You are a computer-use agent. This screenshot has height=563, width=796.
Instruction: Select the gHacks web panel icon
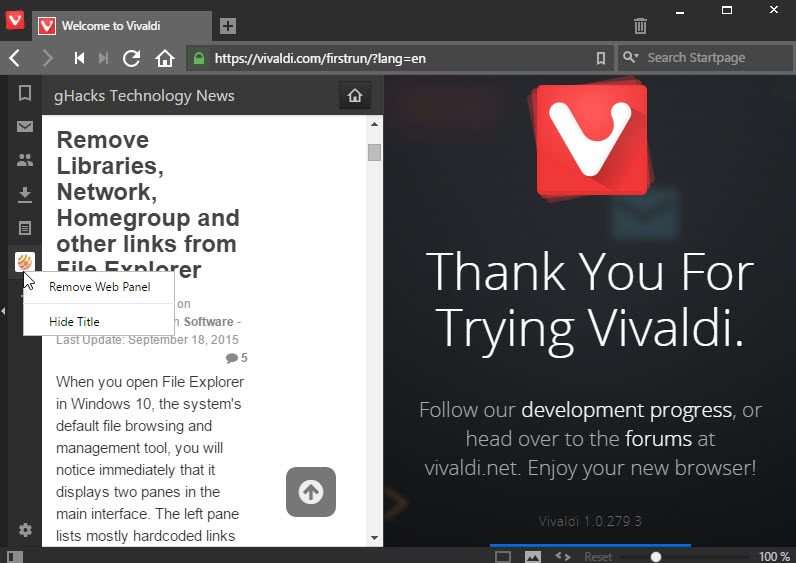click(25, 262)
